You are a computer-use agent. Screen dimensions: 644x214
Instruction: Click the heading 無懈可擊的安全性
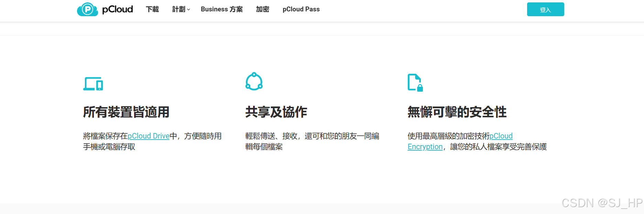click(x=457, y=112)
